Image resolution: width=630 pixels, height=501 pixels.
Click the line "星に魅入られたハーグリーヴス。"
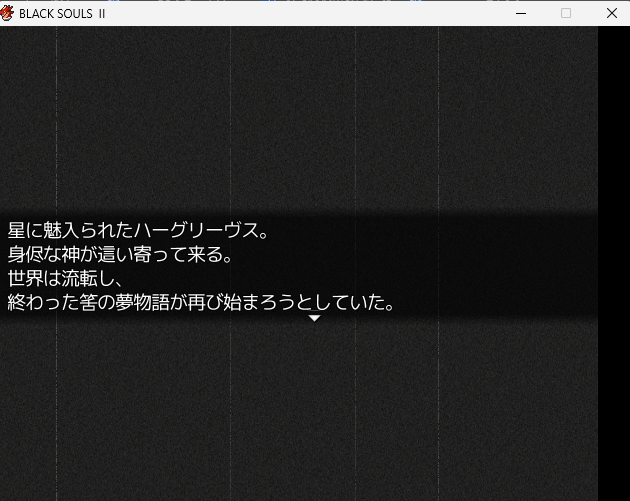pyautogui.click(x=138, y=230)
